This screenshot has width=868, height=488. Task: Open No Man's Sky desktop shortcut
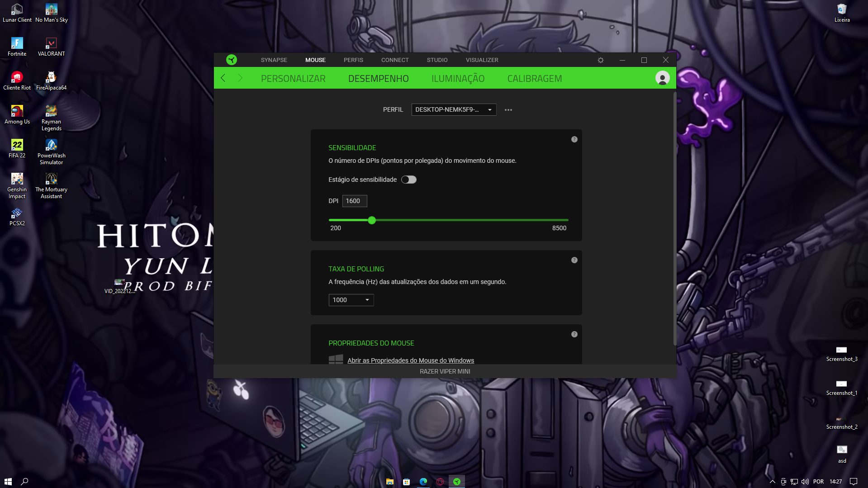(52, 13)
